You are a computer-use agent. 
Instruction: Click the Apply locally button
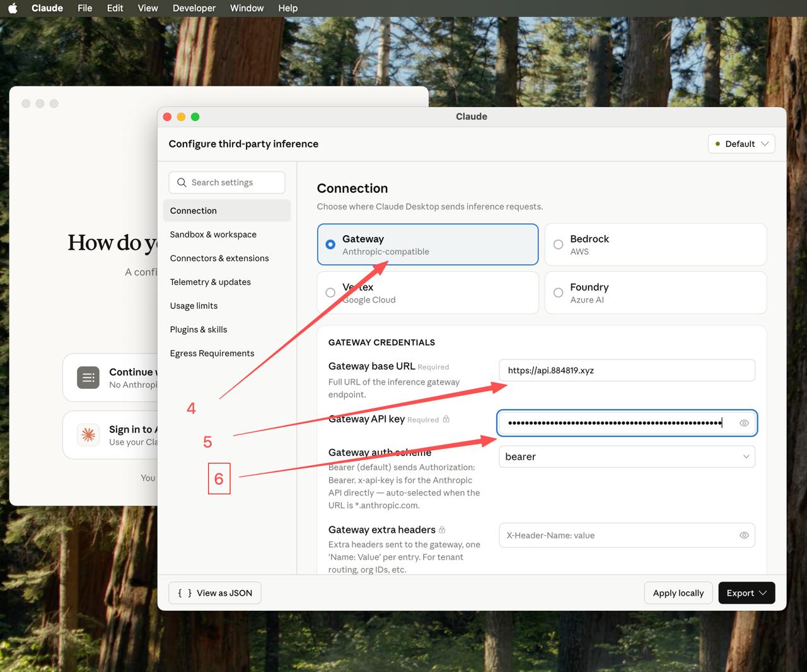click(678, 593)
